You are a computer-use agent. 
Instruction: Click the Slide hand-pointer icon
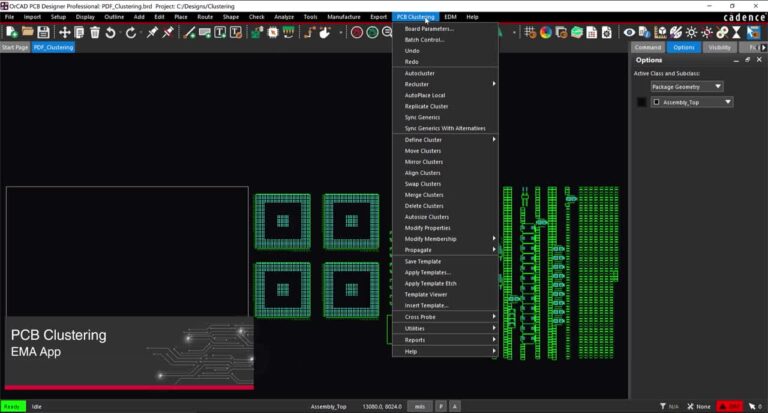[x=325, y=32]
